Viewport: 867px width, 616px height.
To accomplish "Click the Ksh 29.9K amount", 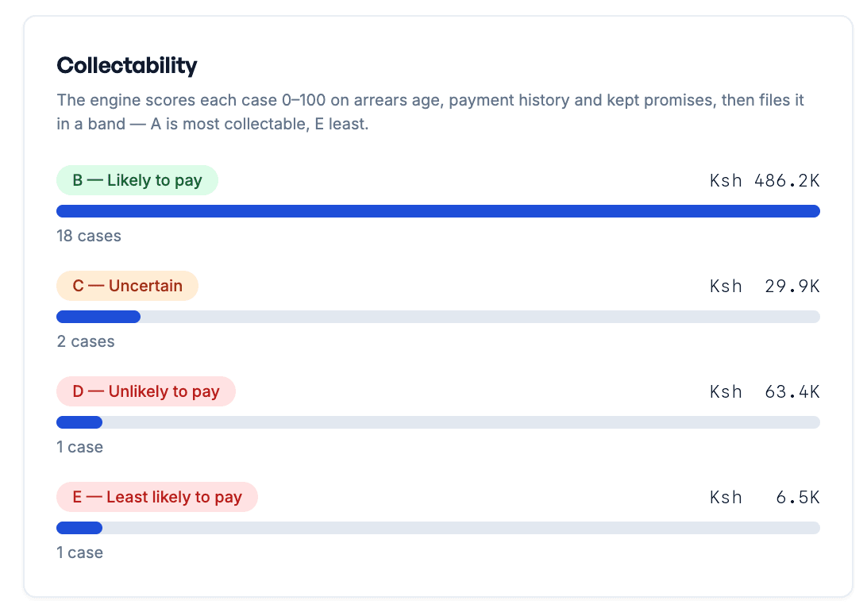I will (x=765, y=287).
